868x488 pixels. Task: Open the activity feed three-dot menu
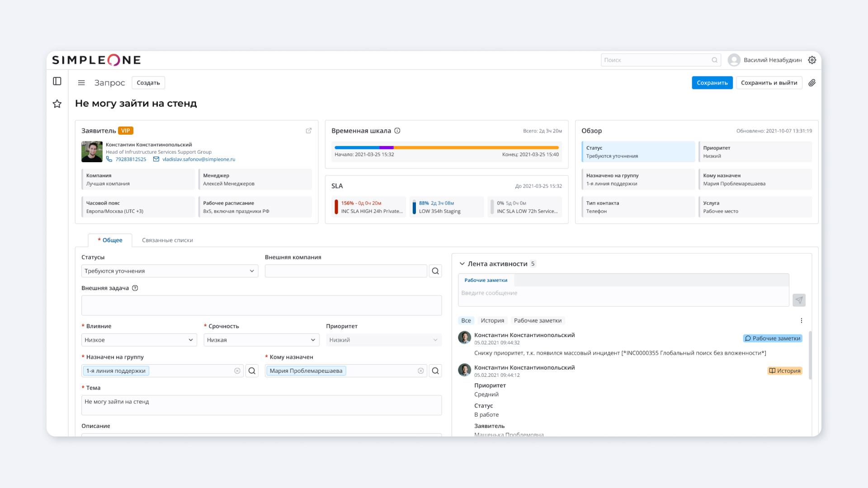(802, 320)
